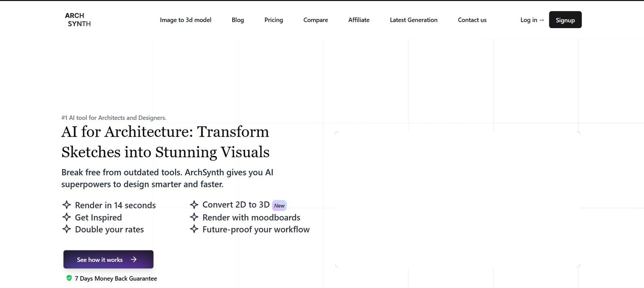
Task: Click the sparkle icon beside Double your rates
Action: tap(67, 229)
